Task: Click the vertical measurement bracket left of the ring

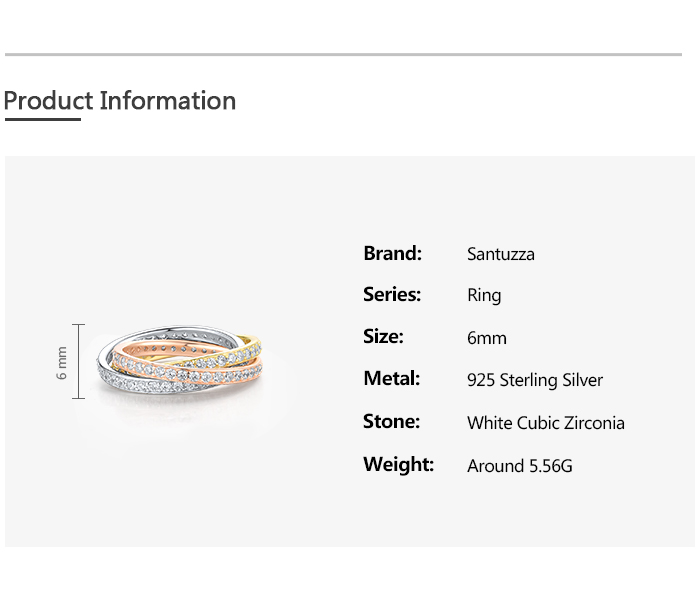Action: click(x=79, y=362)
